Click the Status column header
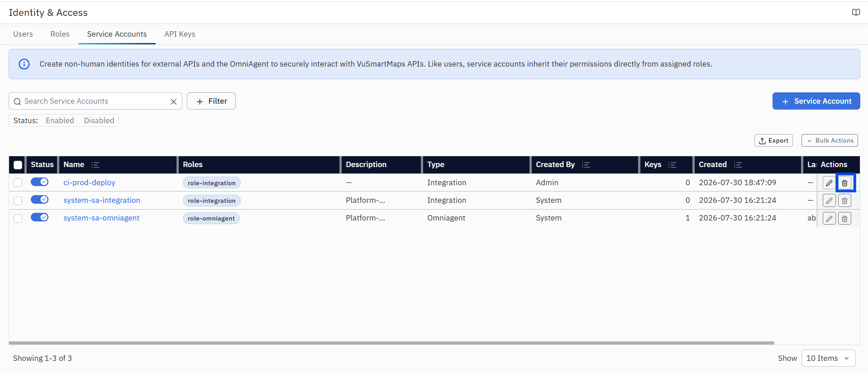This screenshot has height=374, width=868. pos(42,164)
